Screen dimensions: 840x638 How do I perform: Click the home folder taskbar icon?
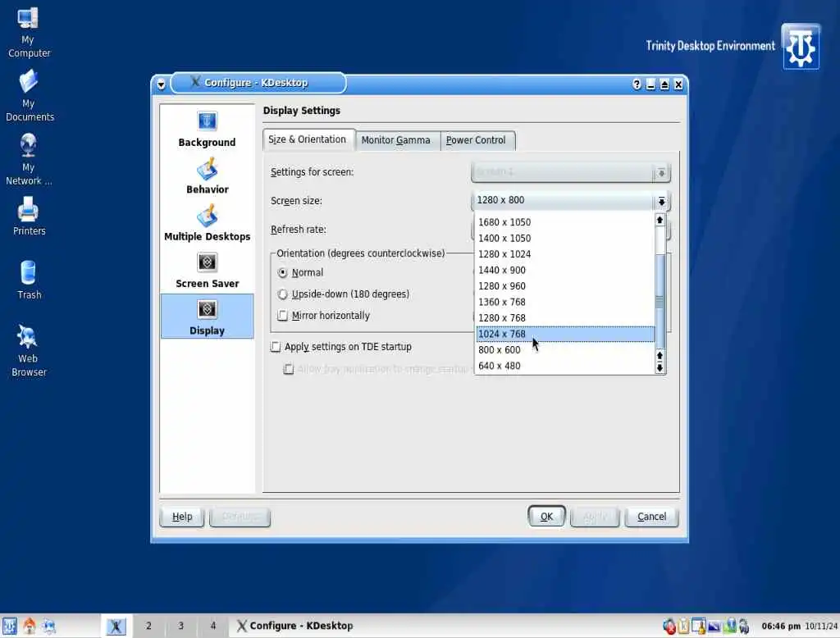pyautogui.click(x=30, y=626)
